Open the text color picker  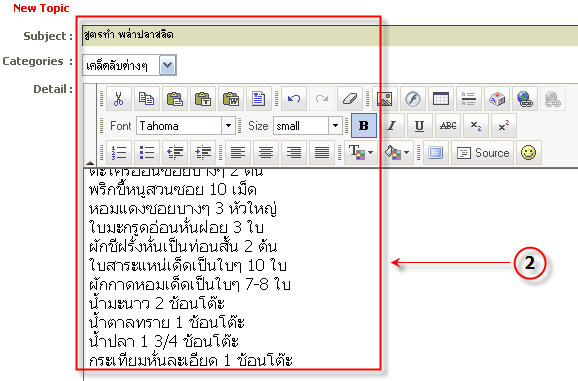point(361,152)
